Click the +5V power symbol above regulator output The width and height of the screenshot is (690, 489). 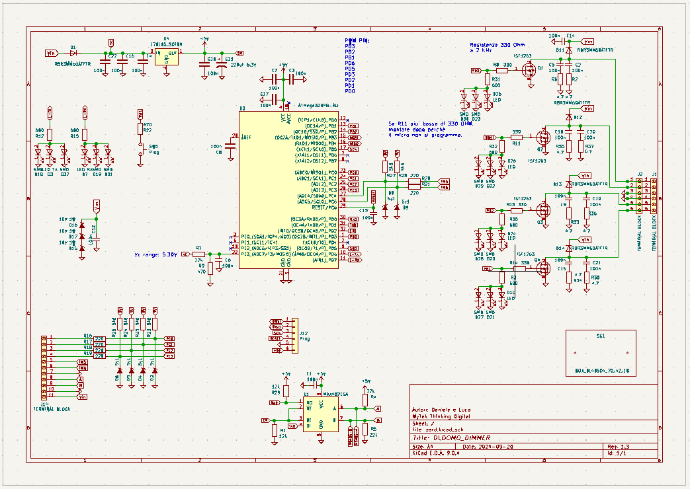click(x=204, y=40)
